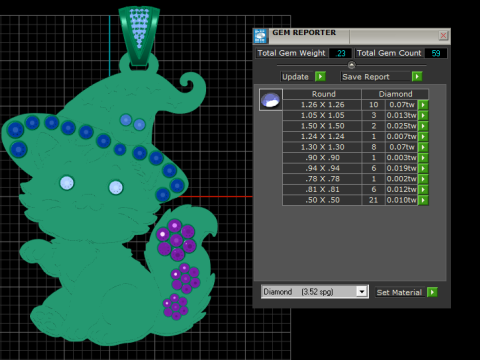480x360 pixels.
Task: Click the green arrow on the 1.30 X 1.30 row
Action: tap(423, 147)
